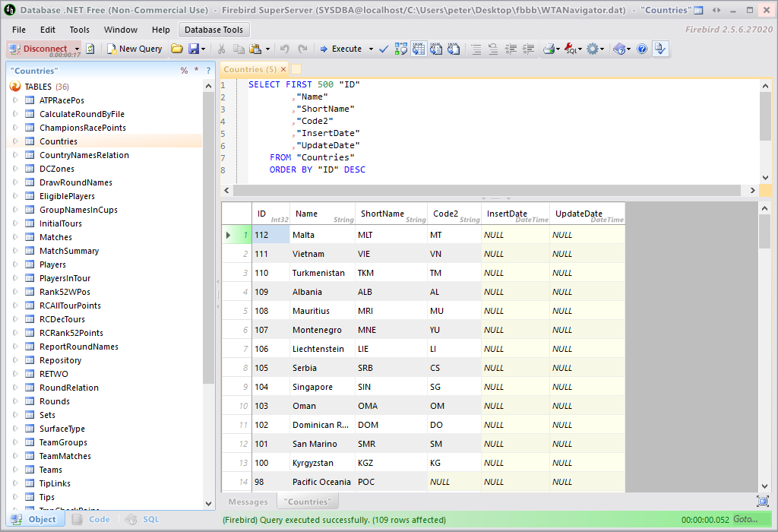This screenshot has width=778, height=532.
Task: Select results-to-grid output icon
Action: 419,49
